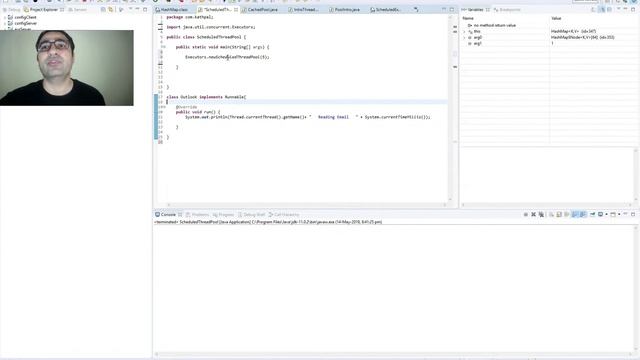This screenshot has height=360, width=640.
Task: Minimize the Console panel
Action: [625, 214]
